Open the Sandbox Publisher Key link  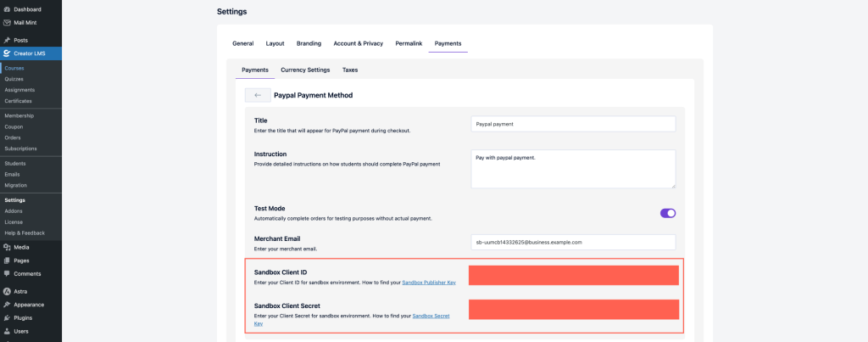click(429, 282)
